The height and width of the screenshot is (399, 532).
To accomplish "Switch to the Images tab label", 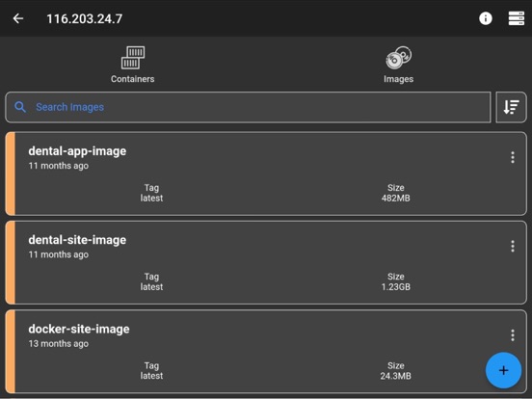I will pos(398,79).
